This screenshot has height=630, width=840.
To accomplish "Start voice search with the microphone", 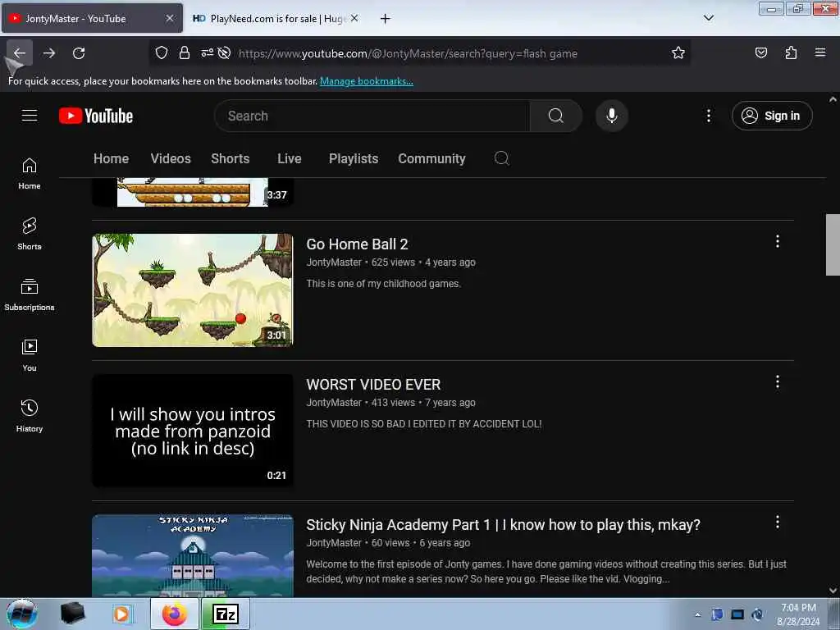I will pyautogui.click(x=612, y=116).
